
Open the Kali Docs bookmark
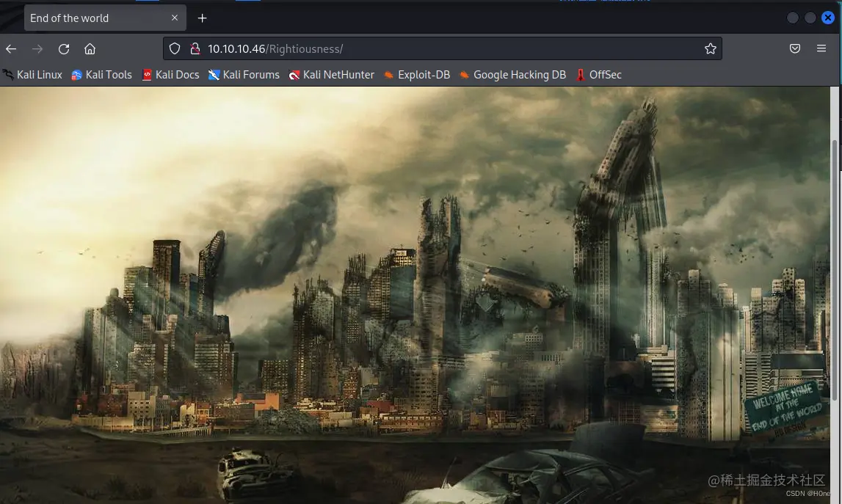pyautogui.click(x=171, y=75)
